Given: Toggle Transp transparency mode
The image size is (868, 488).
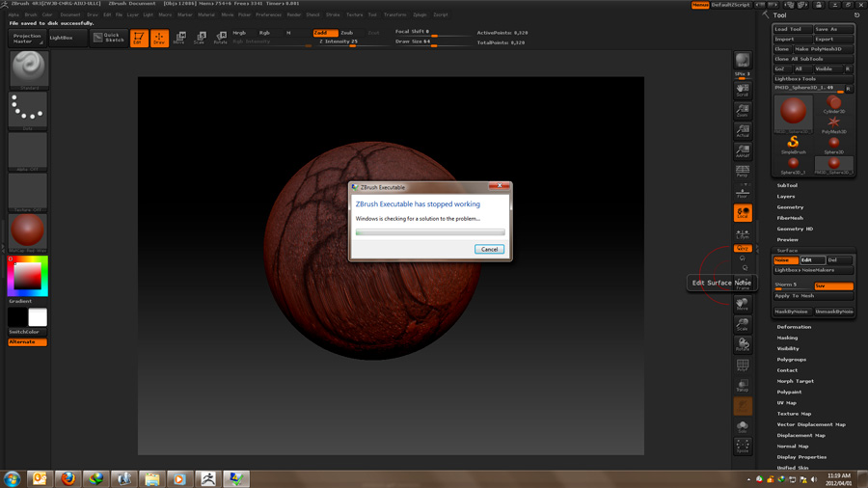Looking at the screenshot, I should pos(743,386).
